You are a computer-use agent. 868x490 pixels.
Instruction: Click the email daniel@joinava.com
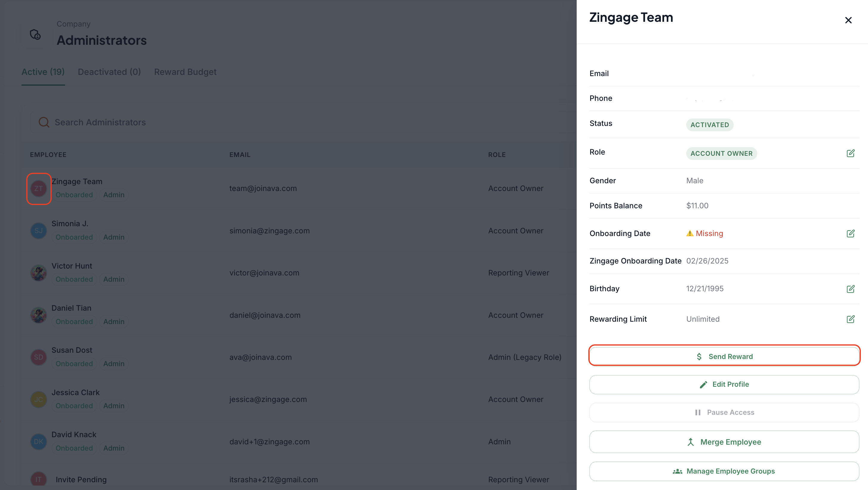(x=265, y=315)
